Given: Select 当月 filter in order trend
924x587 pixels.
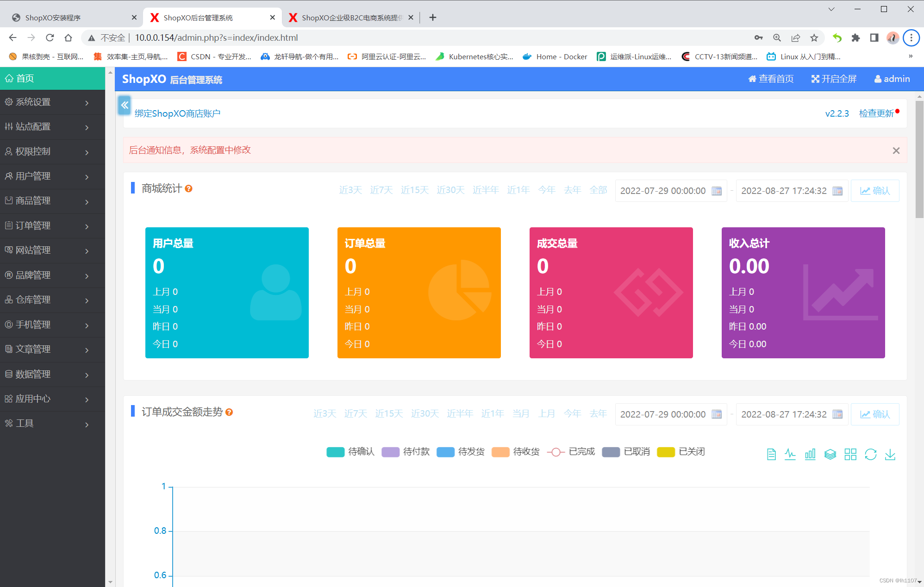Looking at the screenshot, I should [x=521, y=414].
